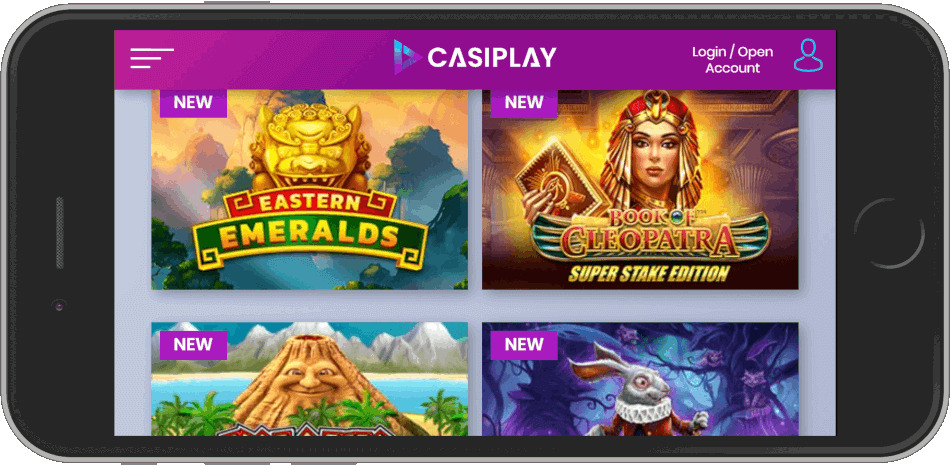The height and width of the screenshot is (466, 950).
Task: Open the white rabbit game thumbnail
Action: coord(640,379)
